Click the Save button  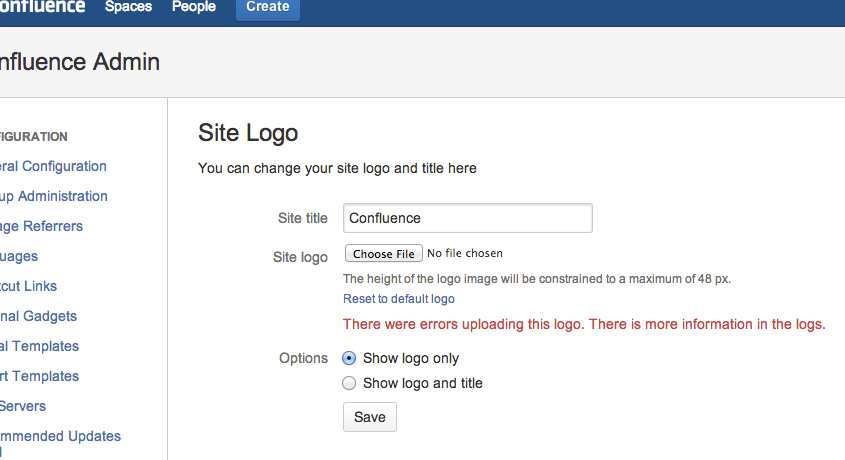[370, 417]
